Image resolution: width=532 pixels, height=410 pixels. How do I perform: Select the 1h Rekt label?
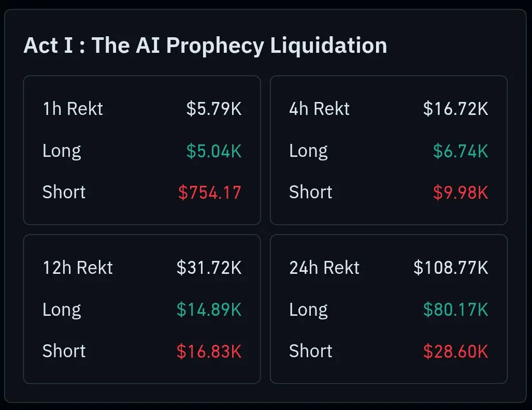click(x=73, y=109)
